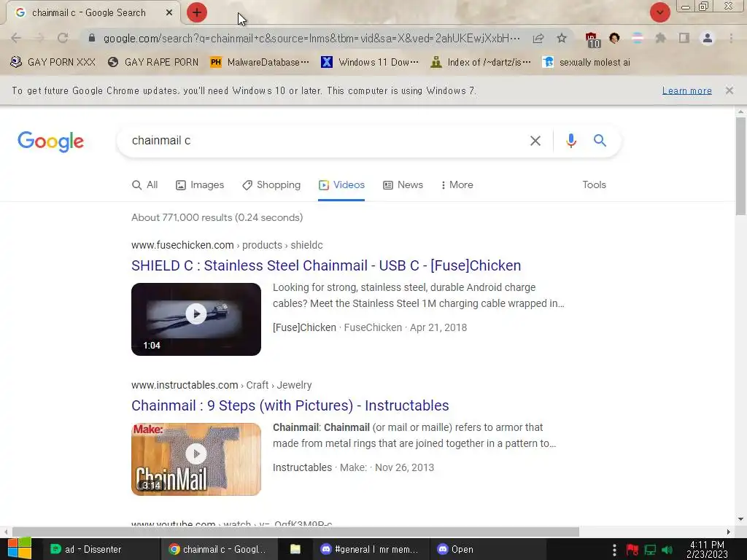Viewport: 747px width, 560px height.
Task: Open the Chrome profile avatar menu
Action: pyautogui.click(x=708, y=38)
